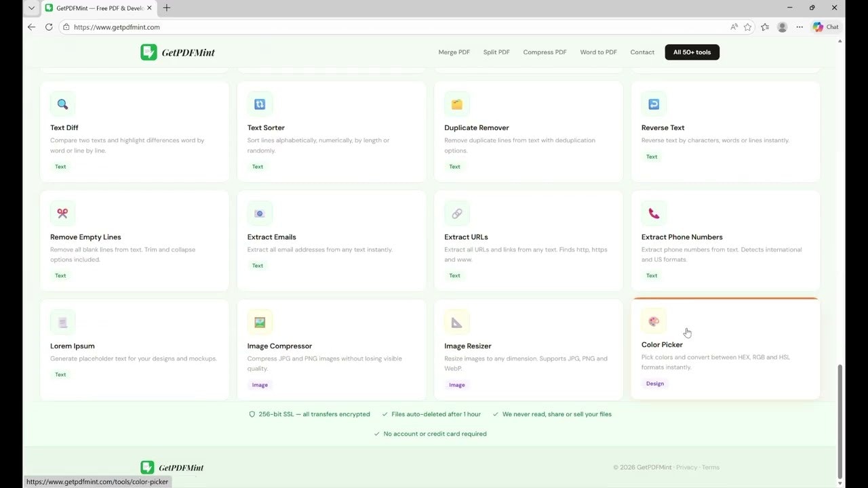
Task: Click the Text tag on Lorem Ipsum
Action: coord(60,374)
